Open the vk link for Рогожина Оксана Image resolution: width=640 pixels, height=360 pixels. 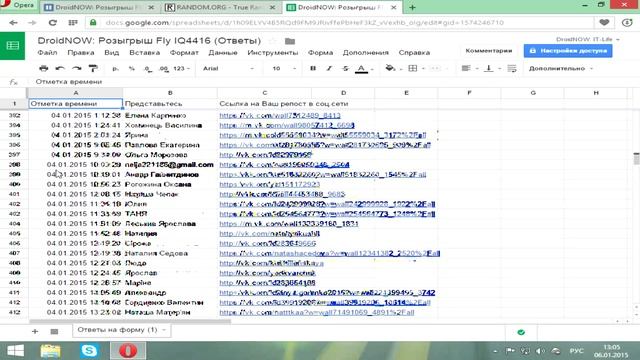point(269,184)
